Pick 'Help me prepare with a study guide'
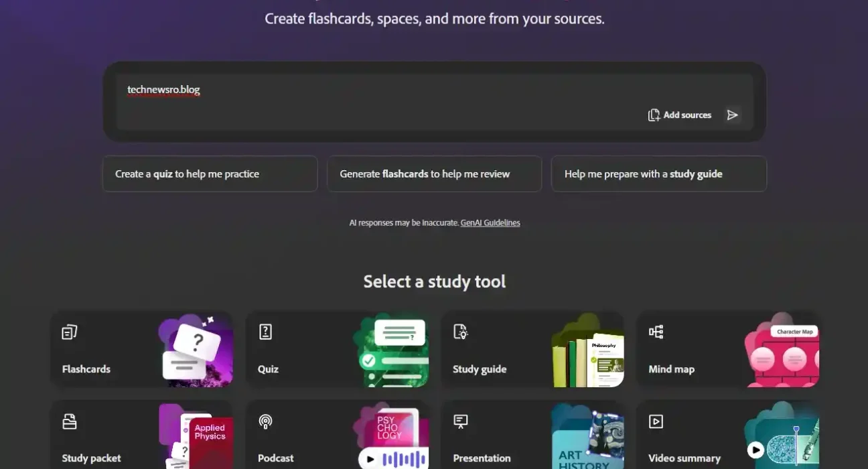Screen dimensions: 868x469 click(x=658, y=174)
